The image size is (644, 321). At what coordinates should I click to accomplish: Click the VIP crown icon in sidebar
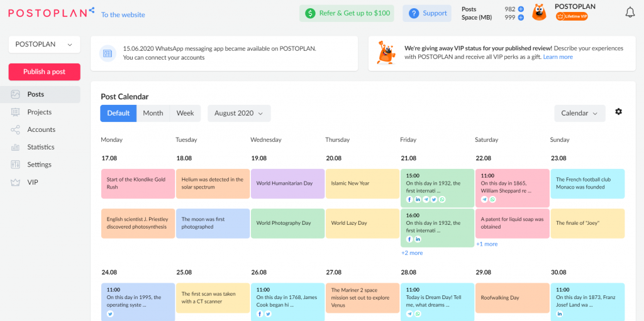(x=15, y=182)
